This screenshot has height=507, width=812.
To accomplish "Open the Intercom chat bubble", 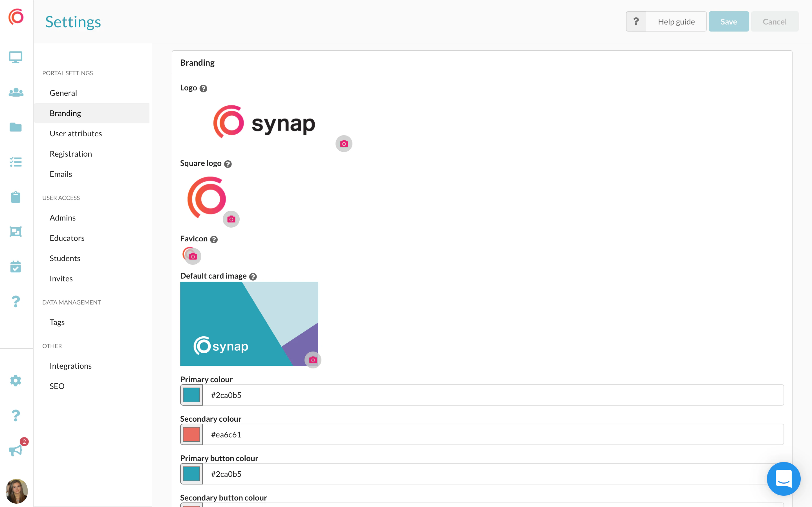I will point(784,479).
